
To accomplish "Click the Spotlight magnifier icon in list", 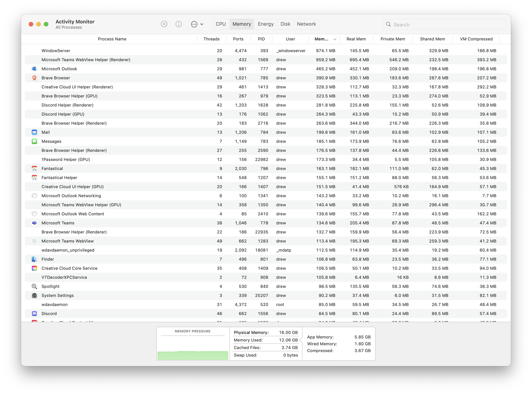I will [34, 286].
